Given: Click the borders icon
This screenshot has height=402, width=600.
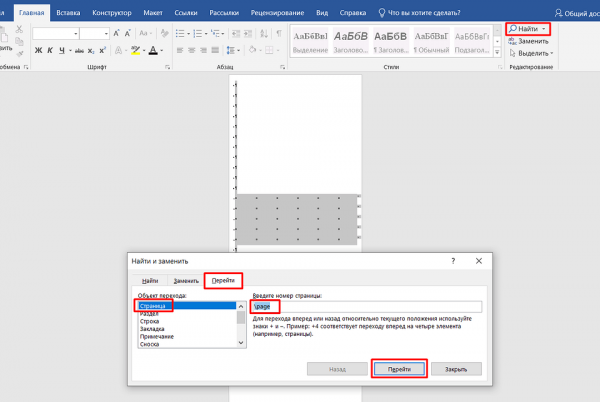Looking at the screenshot, I should point(269,50).
